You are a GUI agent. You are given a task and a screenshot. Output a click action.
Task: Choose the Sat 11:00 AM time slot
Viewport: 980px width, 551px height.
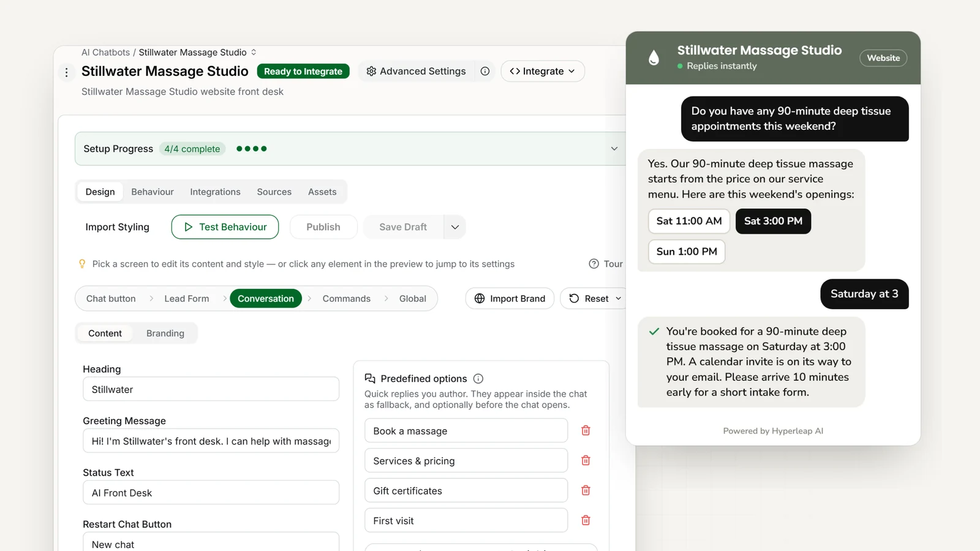click(689, 221)
